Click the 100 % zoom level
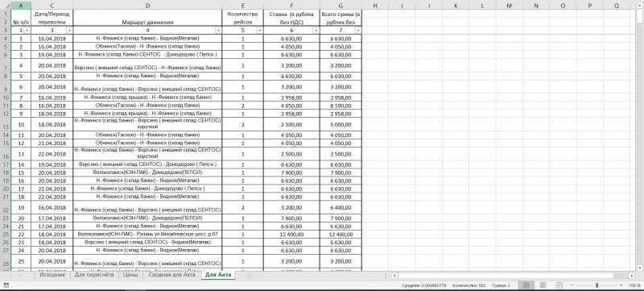This screenshot has height=291, width=644. [x=634, y=285]
